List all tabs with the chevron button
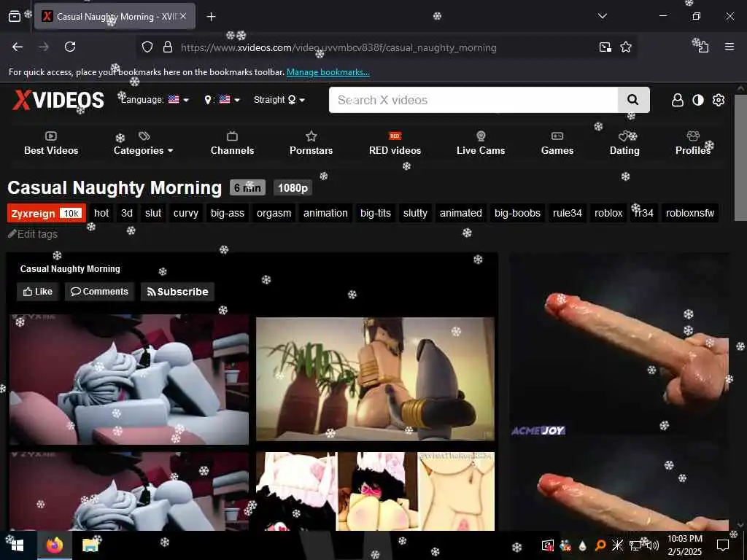This screenshot has height=560, width=747. coord(602,16)
